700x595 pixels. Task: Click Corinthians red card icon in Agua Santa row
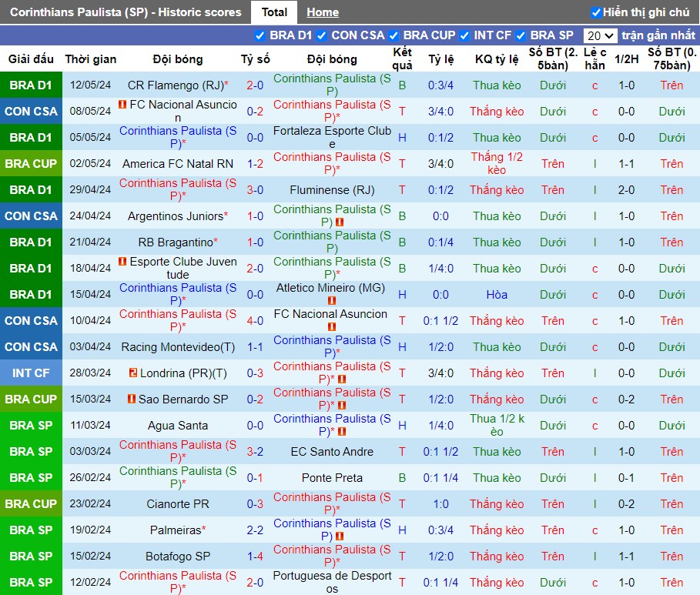(342, 432)
